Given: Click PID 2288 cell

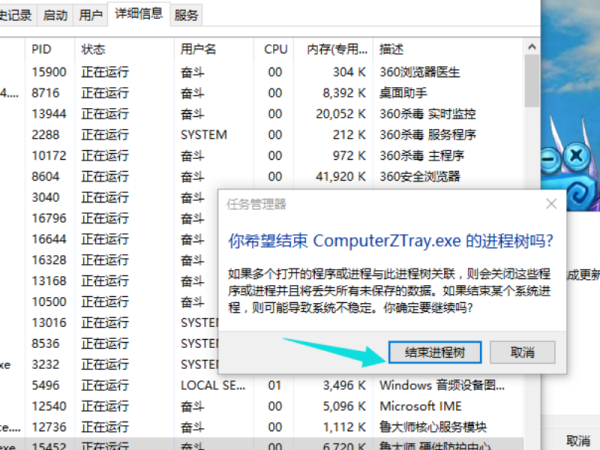Looking at the screenshot, I should 46,135.
